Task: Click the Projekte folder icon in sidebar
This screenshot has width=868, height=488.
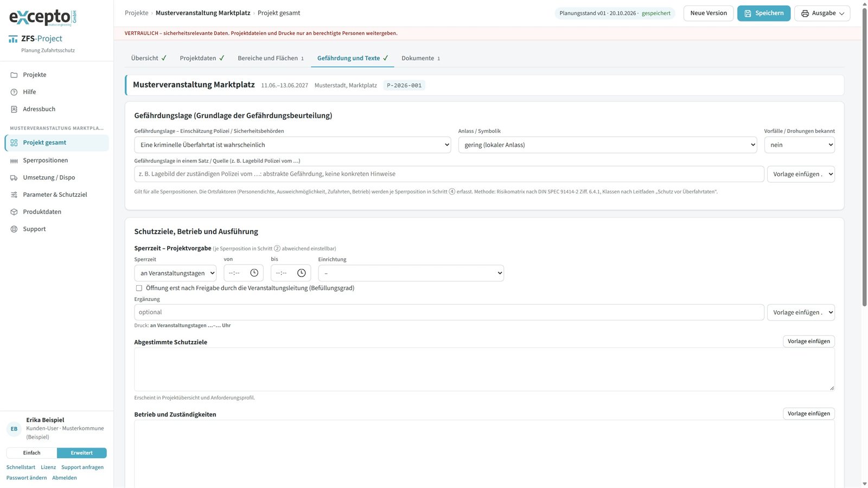Action: coord(14,75)
